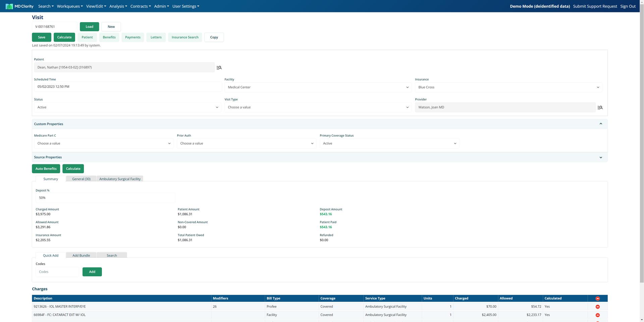Click the Codes input field
The width and height of the screenshot is (644, 322).
click(x=57, y=272)
